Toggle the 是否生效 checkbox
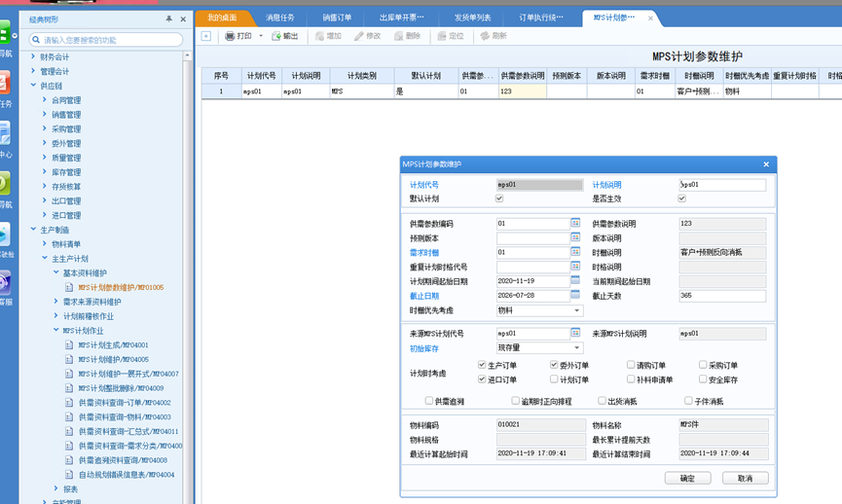The width and height of the screenshot is (842, 504). [682, 198]
